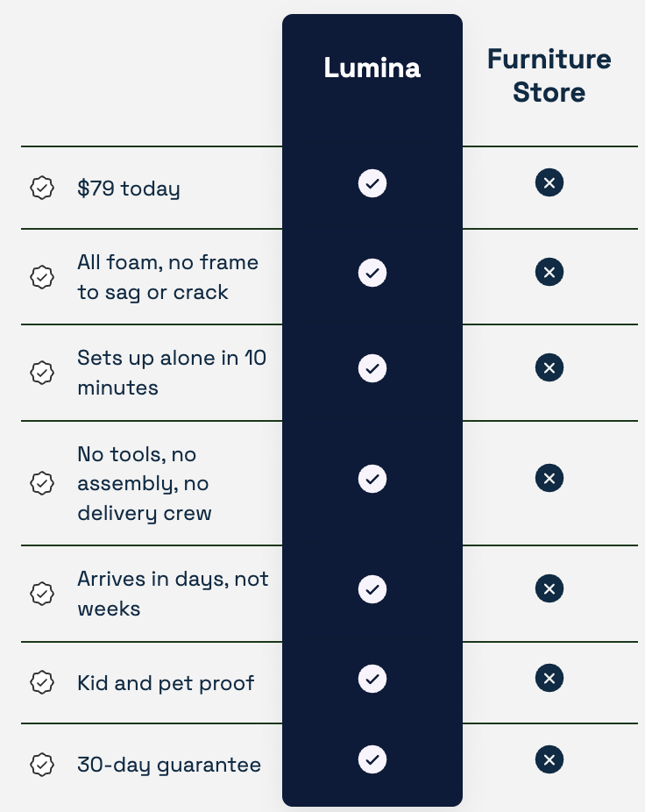645x812 pixels.
Task: Select the Furniture Store column heading
Action: tap(549, 75)
